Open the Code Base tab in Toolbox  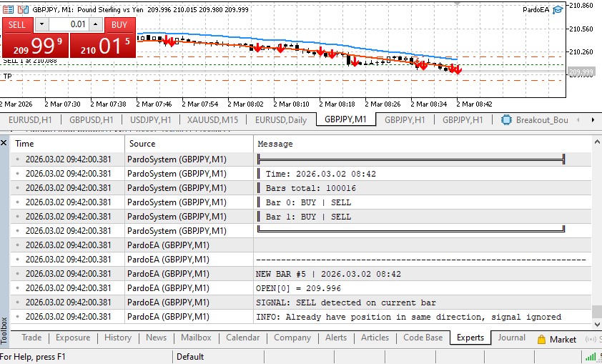click(423, 338)
